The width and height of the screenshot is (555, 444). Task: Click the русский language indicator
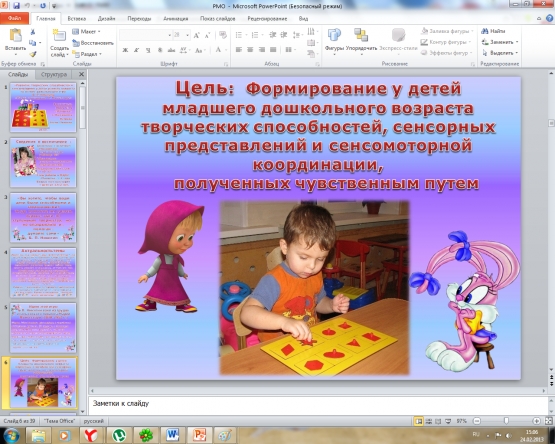coord(94,421)
